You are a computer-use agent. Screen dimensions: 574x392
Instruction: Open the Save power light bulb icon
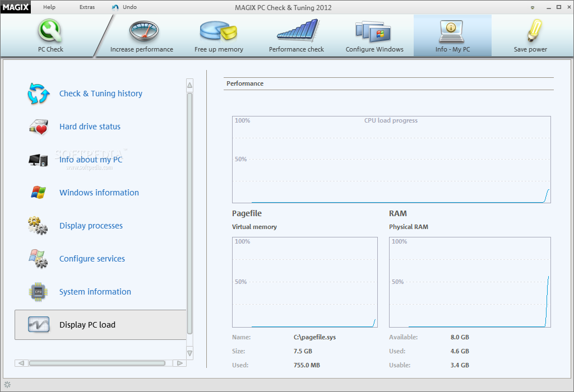coord(534,30)
